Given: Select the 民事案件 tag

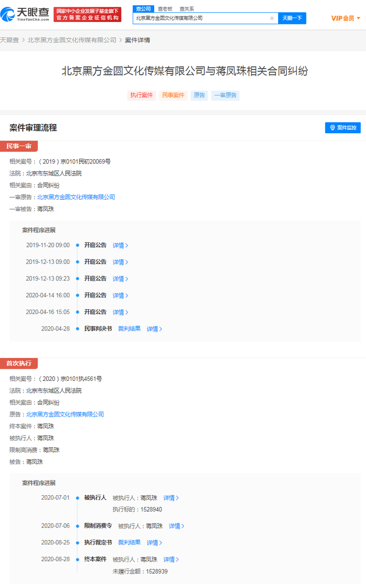Looking at the screenshot, I should click(173, 95).
